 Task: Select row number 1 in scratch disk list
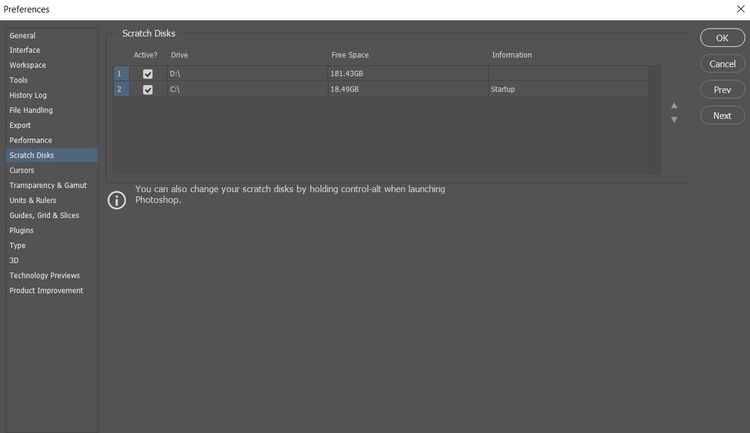pyautogui.click(x=121, y=74)
